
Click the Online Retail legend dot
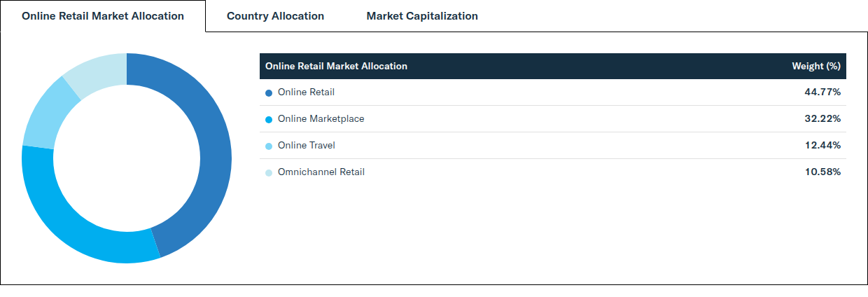269,92
